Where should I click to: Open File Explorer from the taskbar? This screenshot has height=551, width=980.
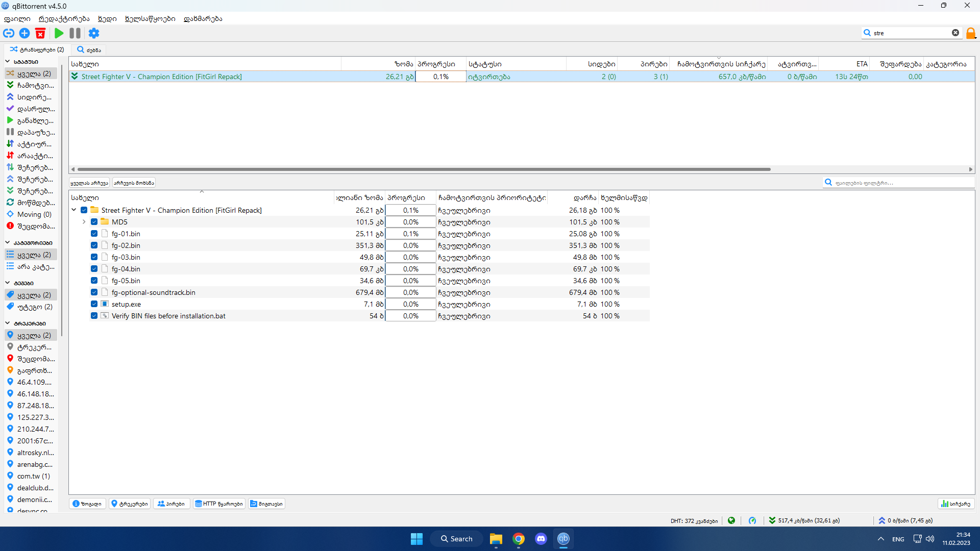pyautogui.click(x=496, y=539)
